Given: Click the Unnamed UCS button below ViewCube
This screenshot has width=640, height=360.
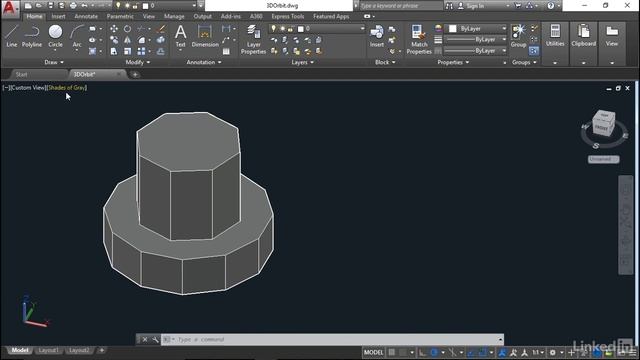Looking at the screenshot, I should pos(603,159).
